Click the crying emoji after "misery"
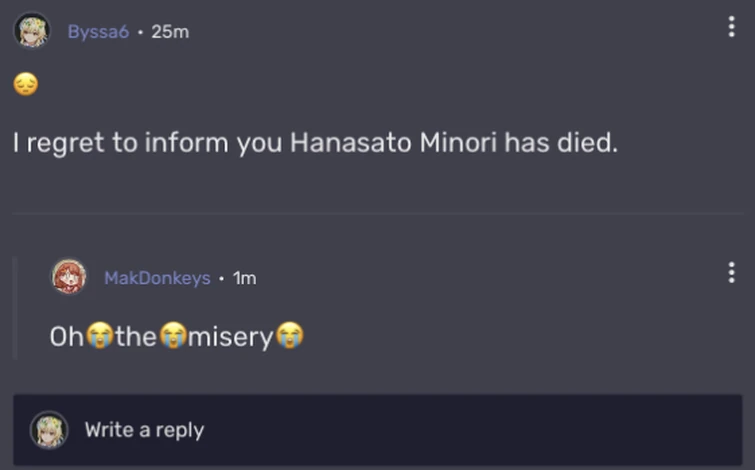This screenshot has height=470, width=755. pyautogui.click(x=290, y=337)
